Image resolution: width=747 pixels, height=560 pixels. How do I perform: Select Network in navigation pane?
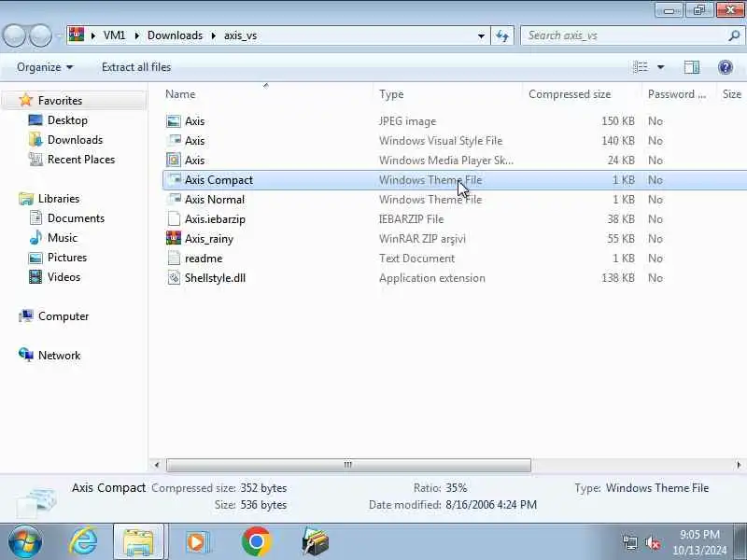coord(59,356)
